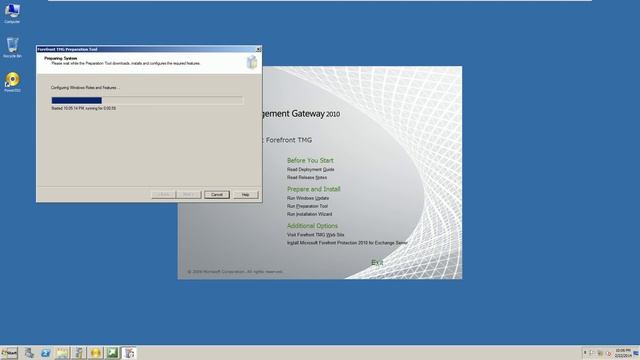
Task: Open the green arrow taskbar application
Action: point(112,353)
